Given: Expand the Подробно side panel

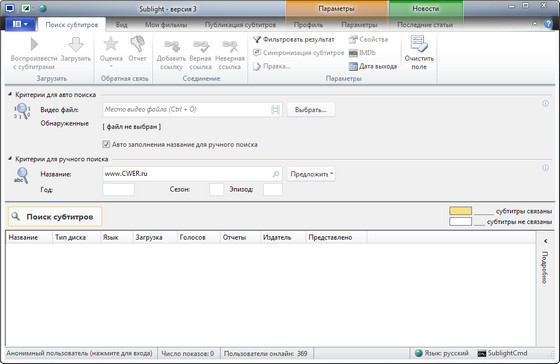Looking at the screenshot, I should 545,263.
